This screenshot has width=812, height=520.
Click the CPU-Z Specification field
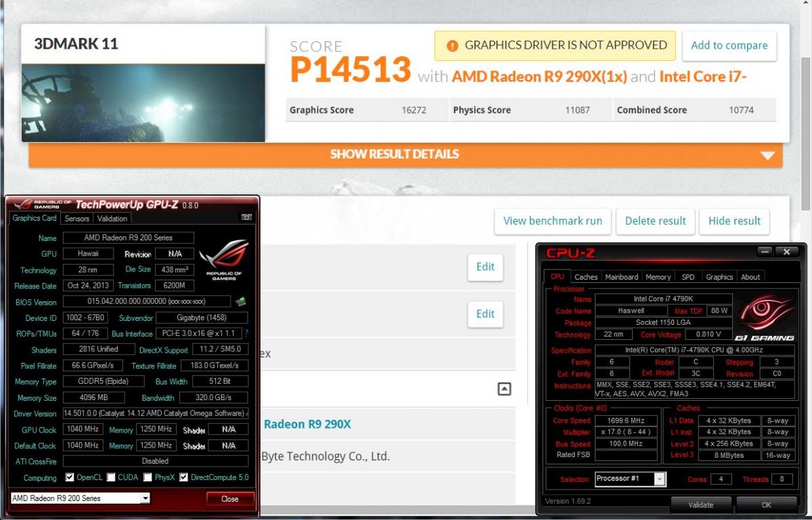click(x=694, y=350)
